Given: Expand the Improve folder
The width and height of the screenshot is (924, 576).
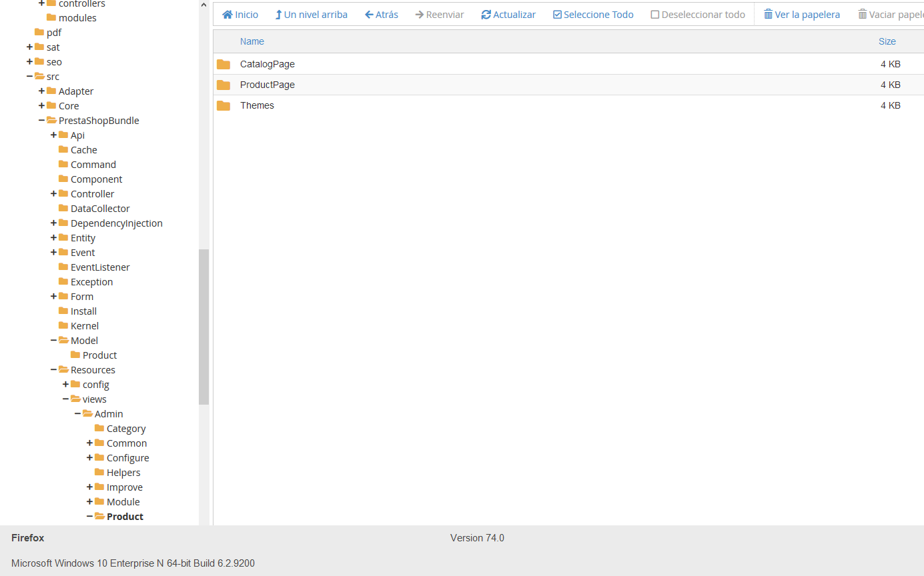Looking at the screenshot, I should 89,487.
